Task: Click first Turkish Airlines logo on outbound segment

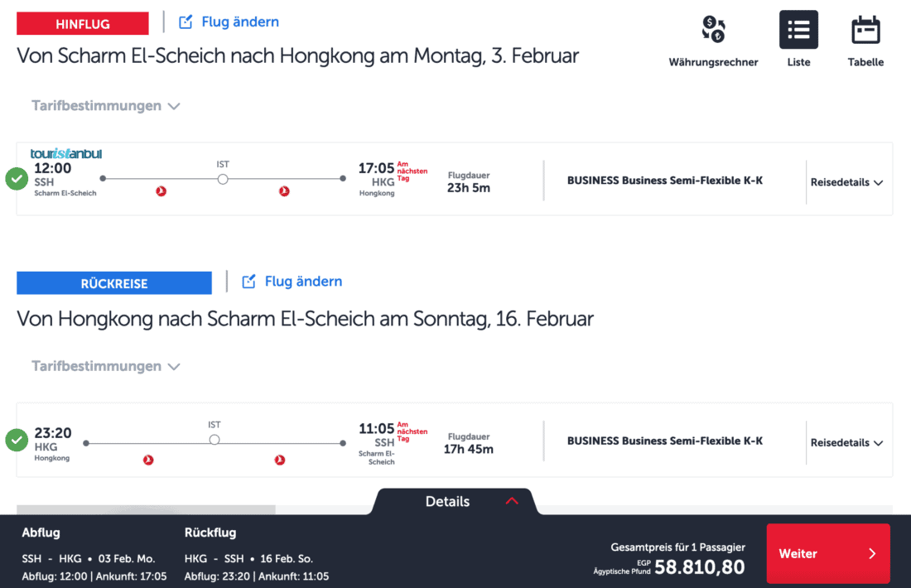Action: (x=161, y=191)
